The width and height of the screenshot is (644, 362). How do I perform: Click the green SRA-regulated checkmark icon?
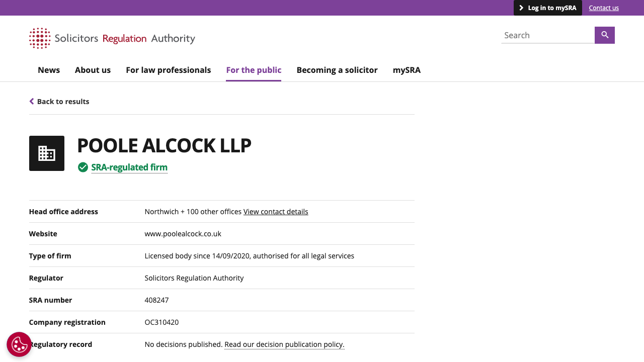83,167
